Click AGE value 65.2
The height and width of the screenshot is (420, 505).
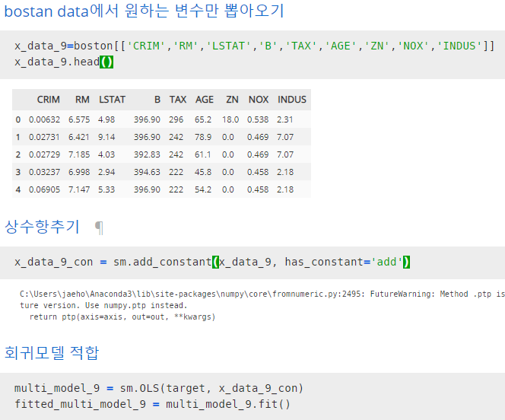203,119
